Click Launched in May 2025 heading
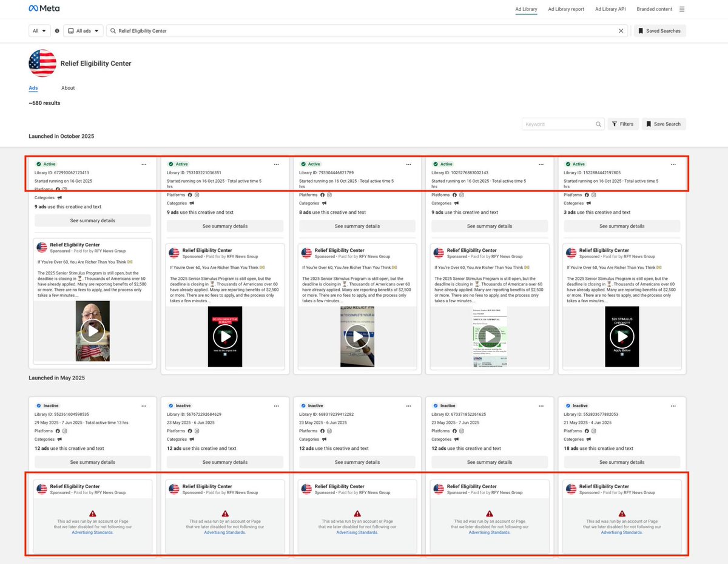 [x=57, y=378]
